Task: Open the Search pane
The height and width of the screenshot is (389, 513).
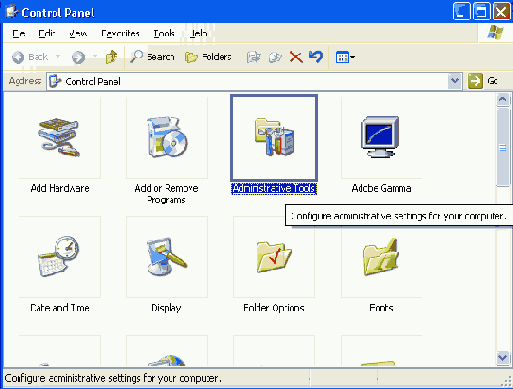Action: click(152, 57)
